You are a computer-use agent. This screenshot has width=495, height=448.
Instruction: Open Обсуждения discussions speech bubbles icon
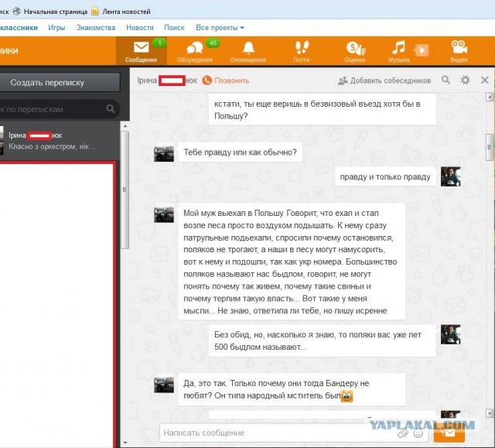pyautogui.click(x=194, y=48)
